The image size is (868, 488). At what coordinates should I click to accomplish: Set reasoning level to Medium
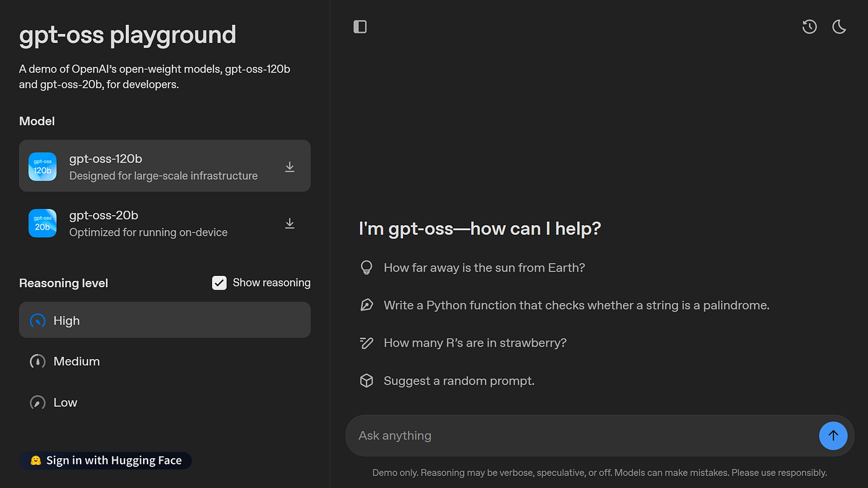(x=77, y=361)
